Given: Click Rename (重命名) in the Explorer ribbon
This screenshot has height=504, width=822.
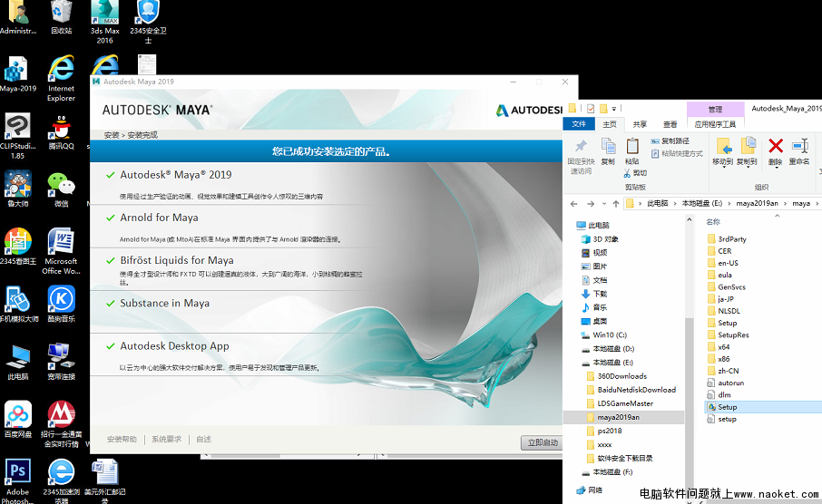Looking at the screenshot, I should tap(799, 152).
